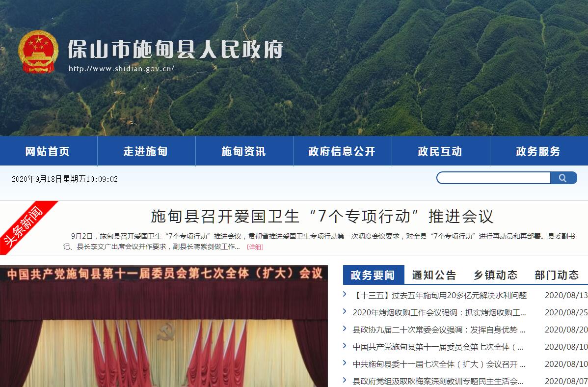Click arrow bullet beside 十三五 news item
Screen dimensions: 588x387
345,295
